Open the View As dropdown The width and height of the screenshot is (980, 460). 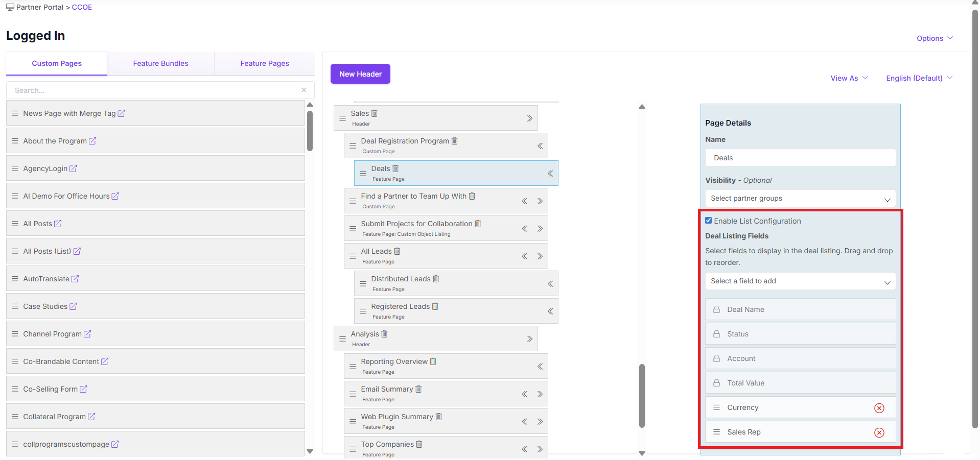click(849, 78)
